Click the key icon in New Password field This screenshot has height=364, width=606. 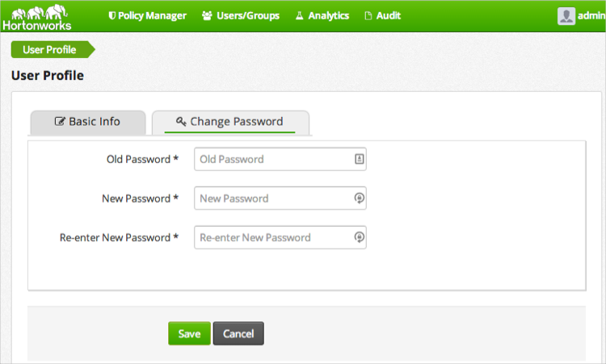point(359,199)
